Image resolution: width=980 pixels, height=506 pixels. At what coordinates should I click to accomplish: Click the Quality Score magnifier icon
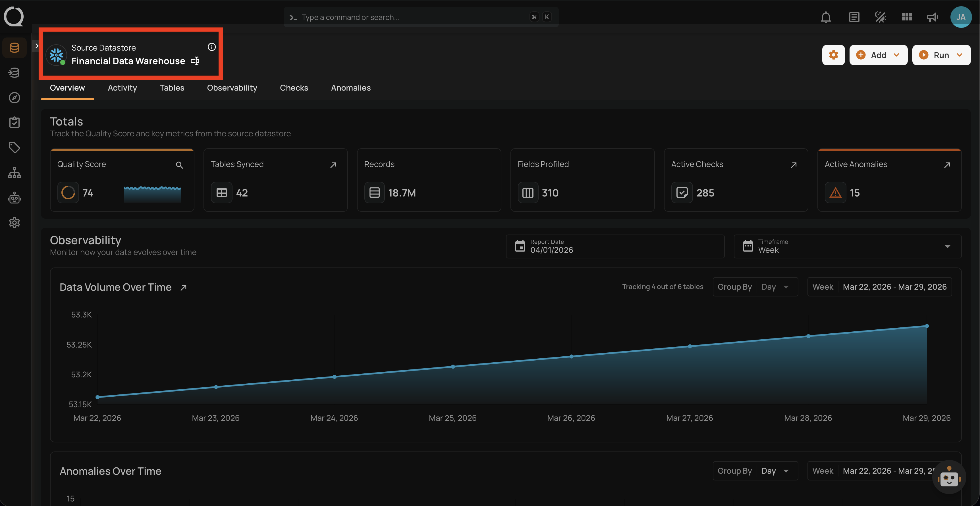point(179,165)
